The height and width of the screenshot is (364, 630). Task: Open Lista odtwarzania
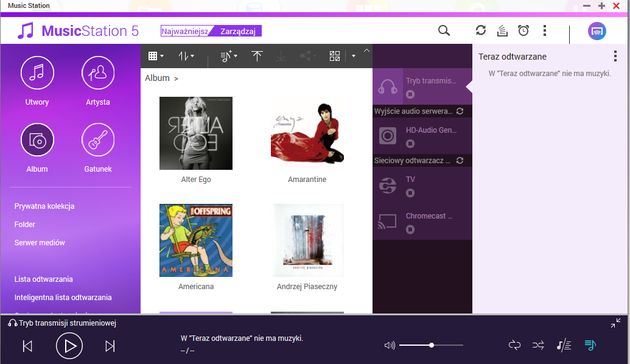tap(43, 279)
